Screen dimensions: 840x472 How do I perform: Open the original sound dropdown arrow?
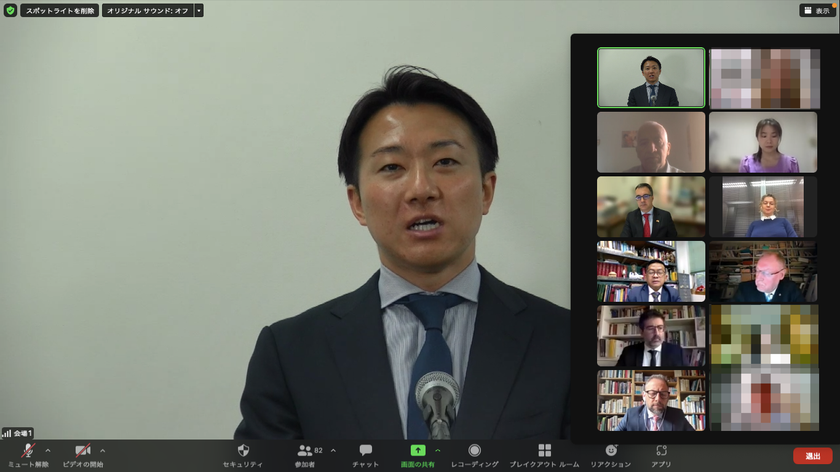pyautogui.click(x=199, y=10)
